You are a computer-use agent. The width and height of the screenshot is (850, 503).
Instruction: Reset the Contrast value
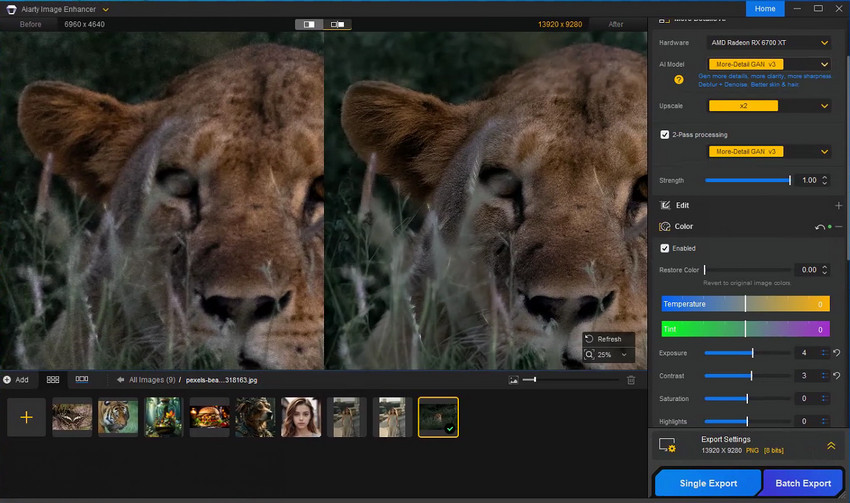tap(837, 376)
